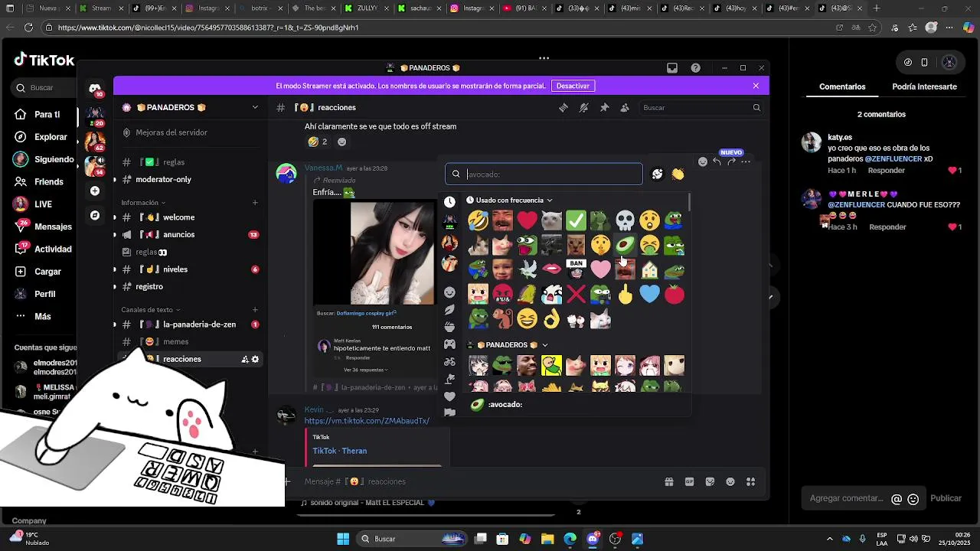Disable Streamer mode with Desactivar
The image size is (980, 551).
573,86
